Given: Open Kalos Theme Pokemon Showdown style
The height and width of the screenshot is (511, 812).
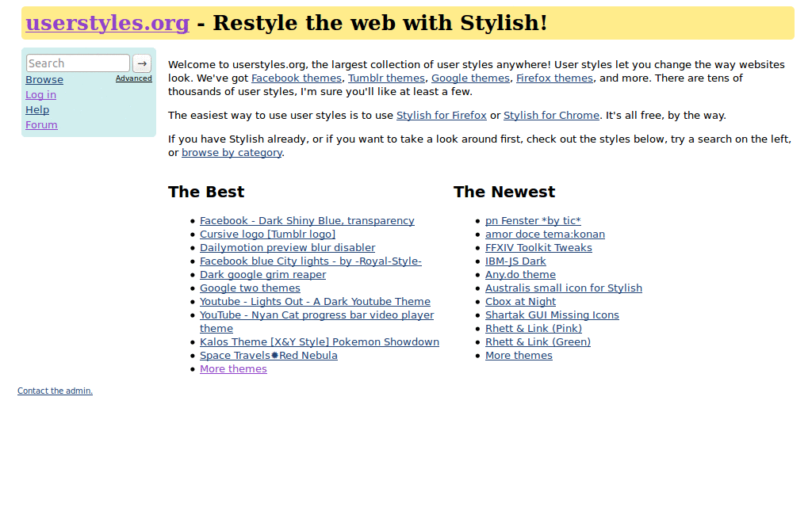Looking at the screenshot, I should (x=320, y=342).
